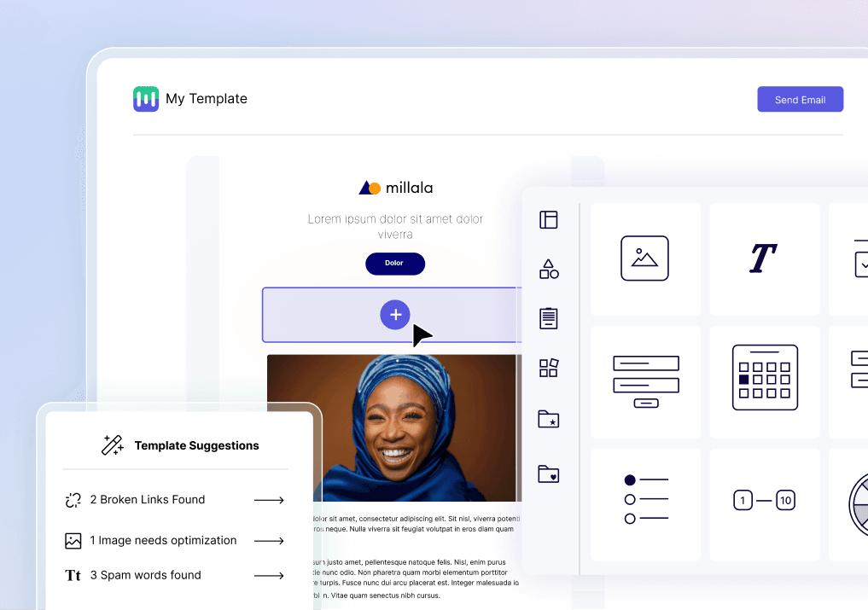This screenshot has width=868, height=610.
Task: Add a block with the plus button
Action: pos(394,315)
